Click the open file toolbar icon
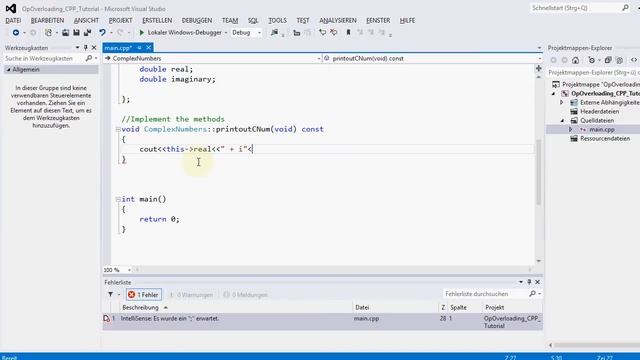640x360 pixels. [65, 33]
